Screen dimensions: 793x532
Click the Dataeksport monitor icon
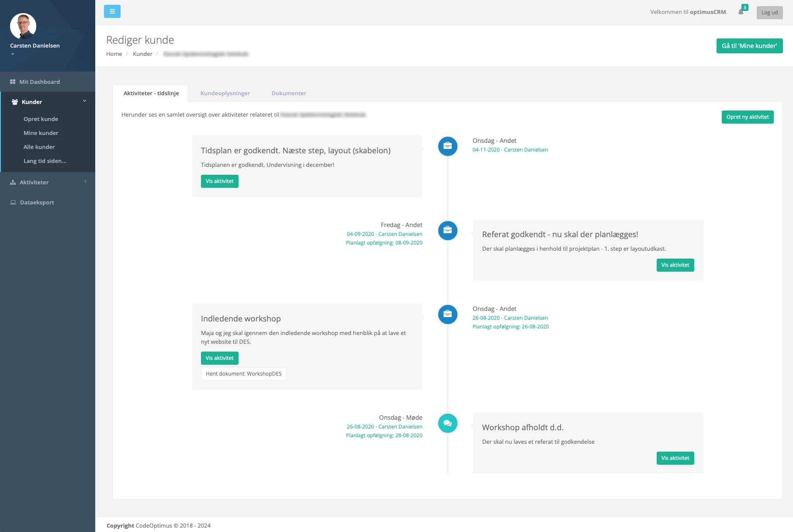point(13,202)
